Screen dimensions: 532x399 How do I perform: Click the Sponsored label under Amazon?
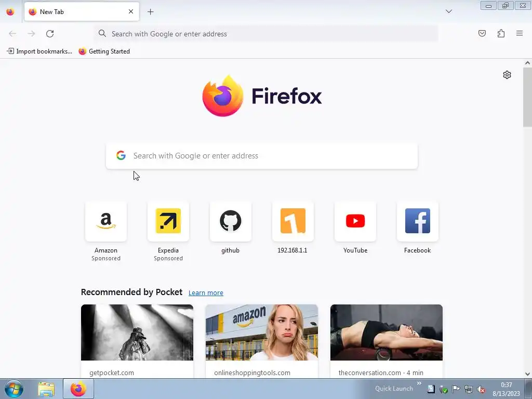pos(106,258)
